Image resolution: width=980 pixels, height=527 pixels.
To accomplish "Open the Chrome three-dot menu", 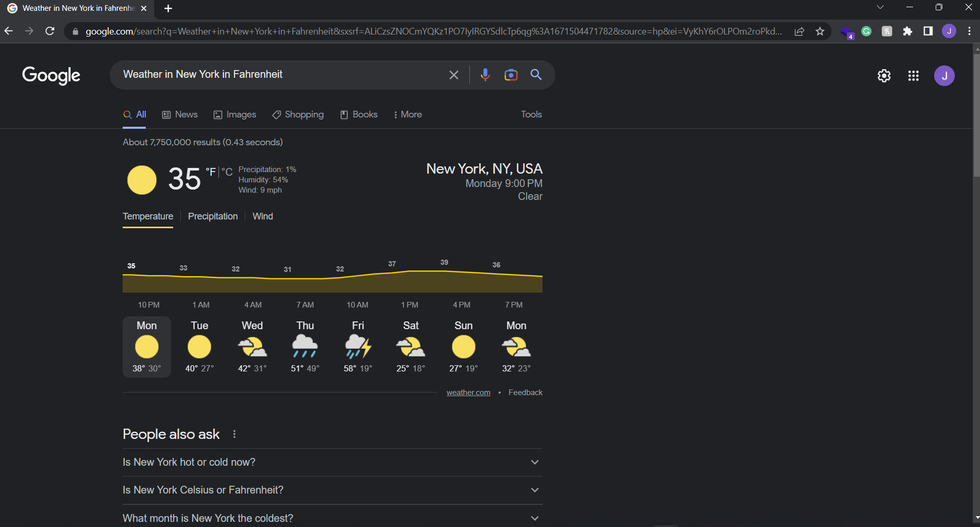I will pos(969,31).
